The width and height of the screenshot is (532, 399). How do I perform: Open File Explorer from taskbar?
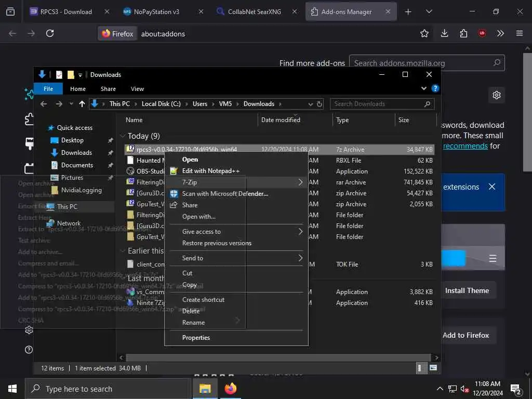(205, 389)
